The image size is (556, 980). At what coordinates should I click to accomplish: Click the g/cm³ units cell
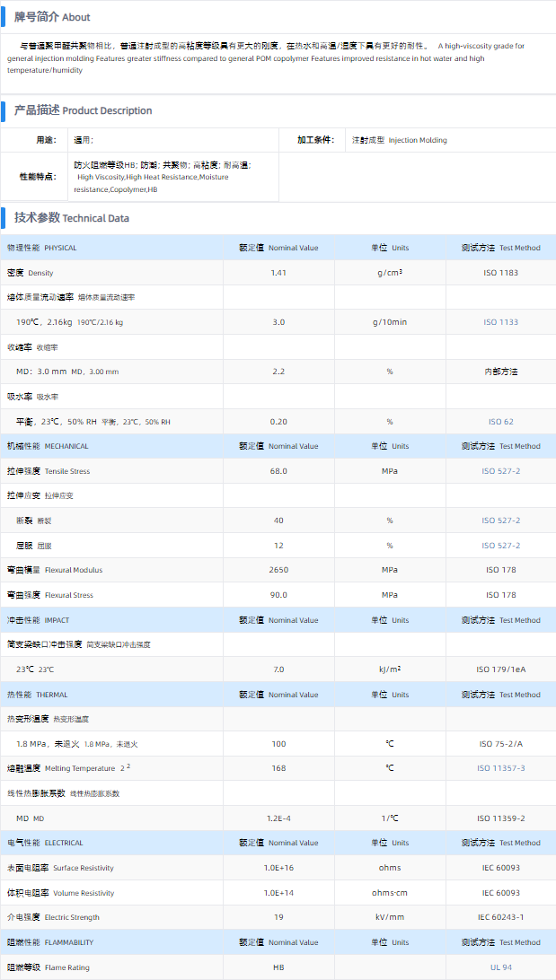coord(390,273)
